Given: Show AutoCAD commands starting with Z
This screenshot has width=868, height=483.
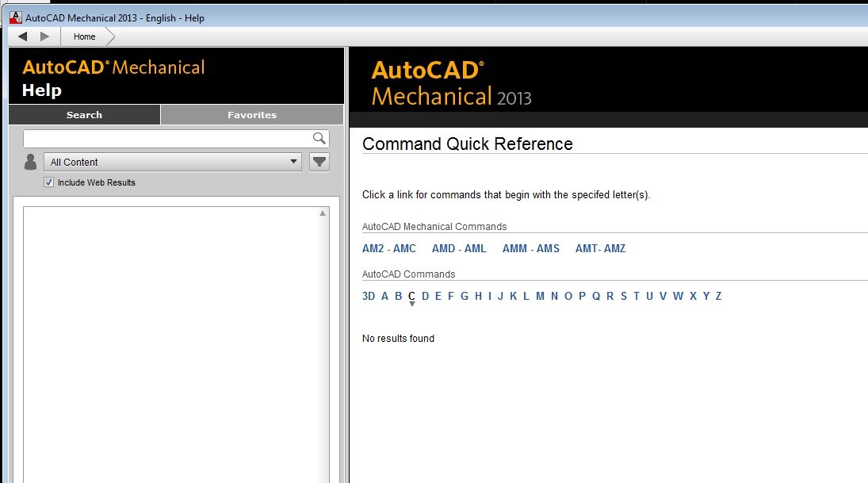Looking at the screenshot, I should pyautogui.click(x=718, y=297).
